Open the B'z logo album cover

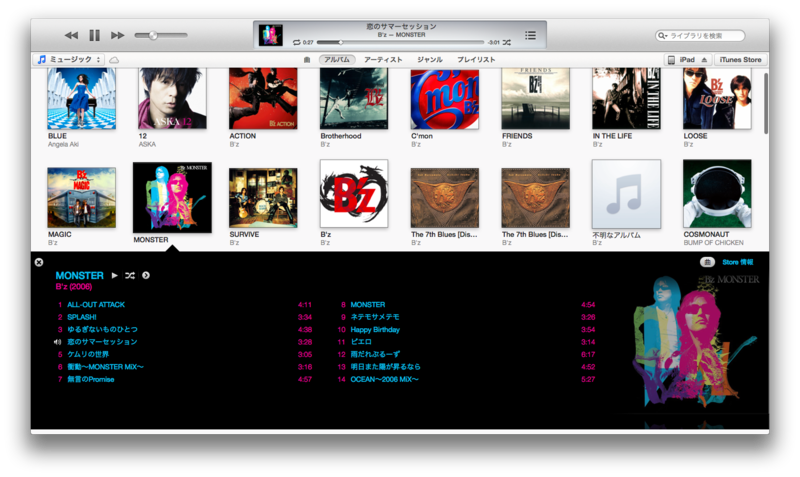[354, 194]
